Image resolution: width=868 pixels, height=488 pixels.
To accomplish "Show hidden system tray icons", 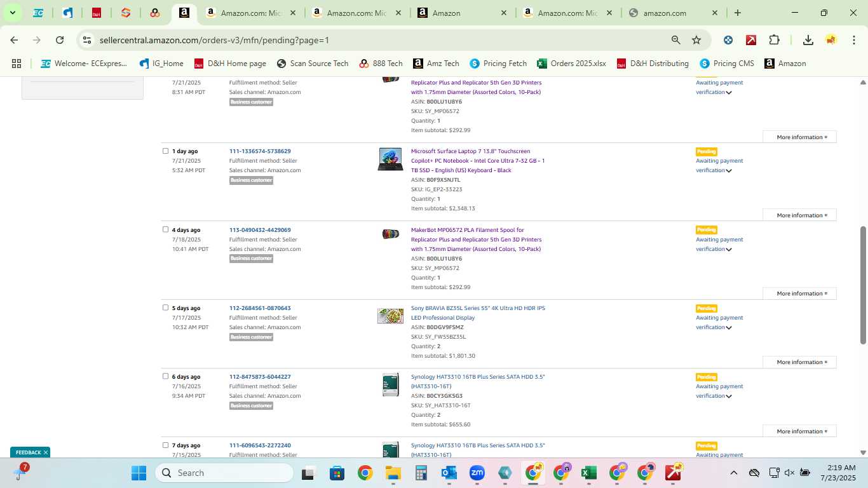I will click(x=734, y=473).
